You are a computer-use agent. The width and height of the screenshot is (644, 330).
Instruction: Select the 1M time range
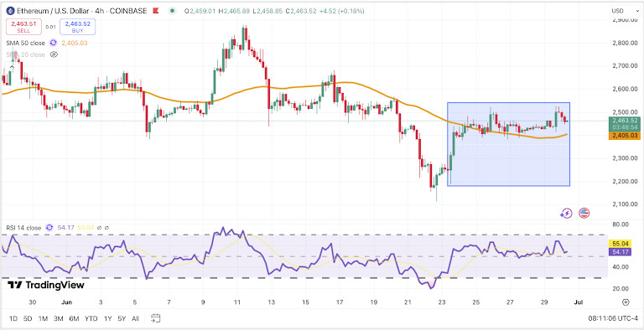point(43,318)
